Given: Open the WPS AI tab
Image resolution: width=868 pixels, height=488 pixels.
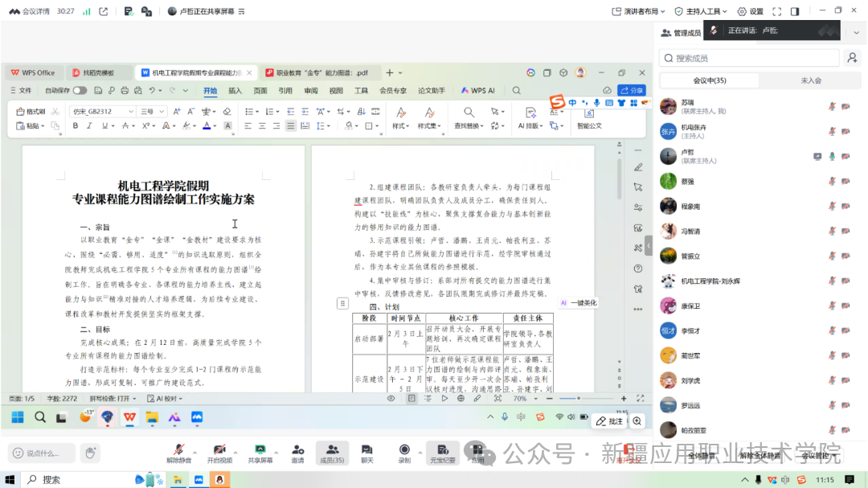Looking at the screenshot, I should tap(478, 90).
